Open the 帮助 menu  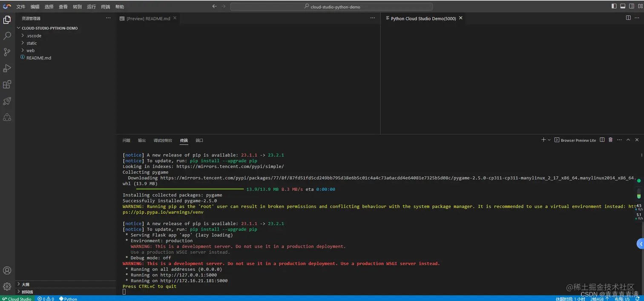(x=120, y=7)
